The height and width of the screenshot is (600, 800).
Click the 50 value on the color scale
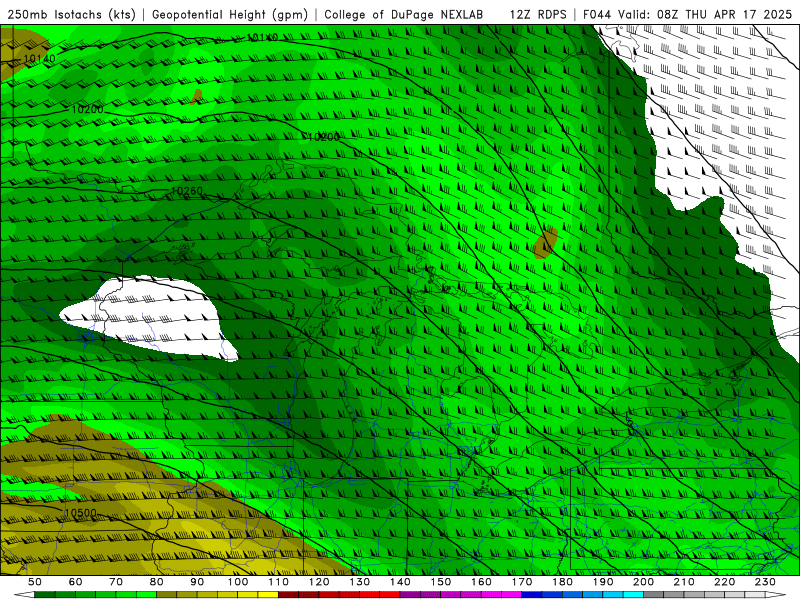(x=35, y=582)
